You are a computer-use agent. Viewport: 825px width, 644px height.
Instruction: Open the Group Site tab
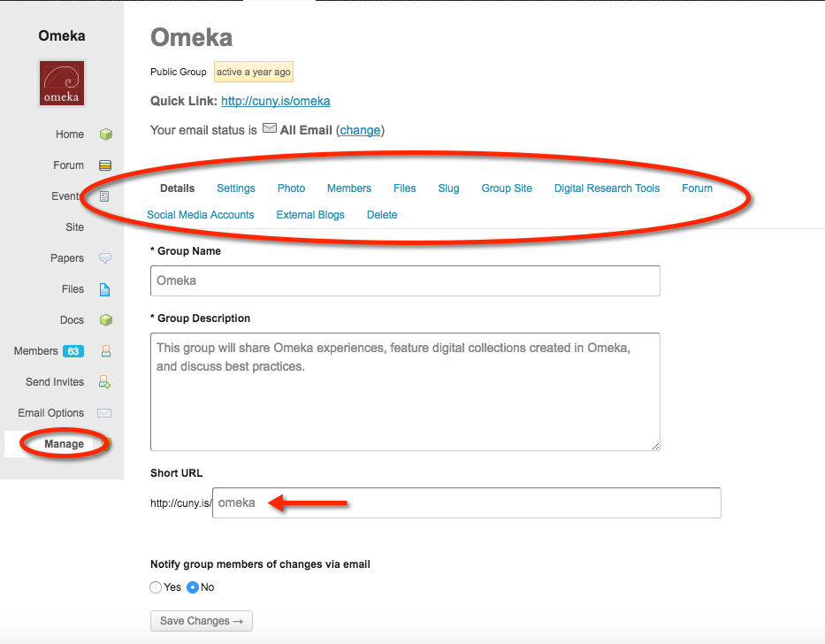click(x=507, y=188)
